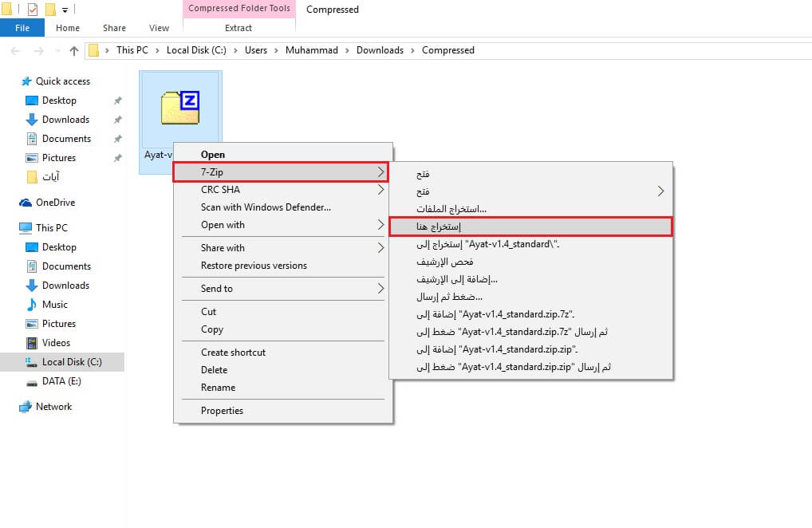Choose إضافة إلى الإرشيف... option

(x=530, y=279)
